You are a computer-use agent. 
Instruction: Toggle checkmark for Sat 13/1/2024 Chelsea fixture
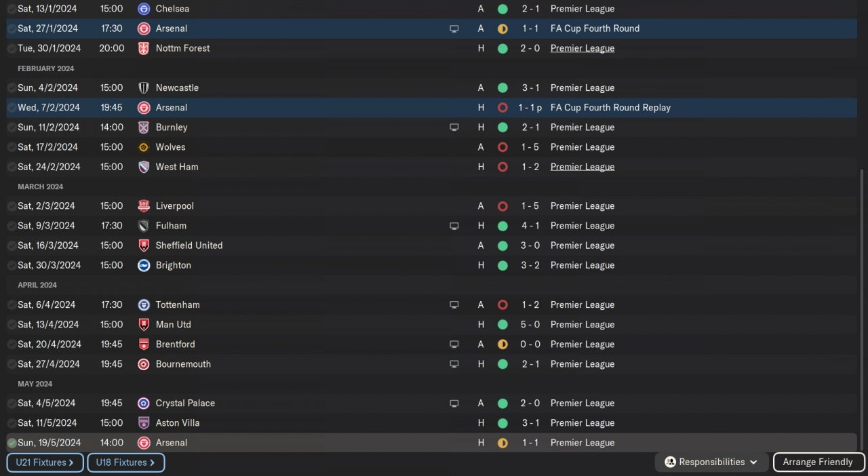[12, 9]
